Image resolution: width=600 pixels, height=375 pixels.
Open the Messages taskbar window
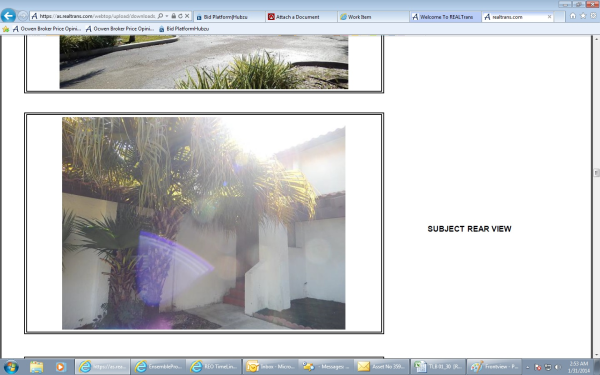325,367
